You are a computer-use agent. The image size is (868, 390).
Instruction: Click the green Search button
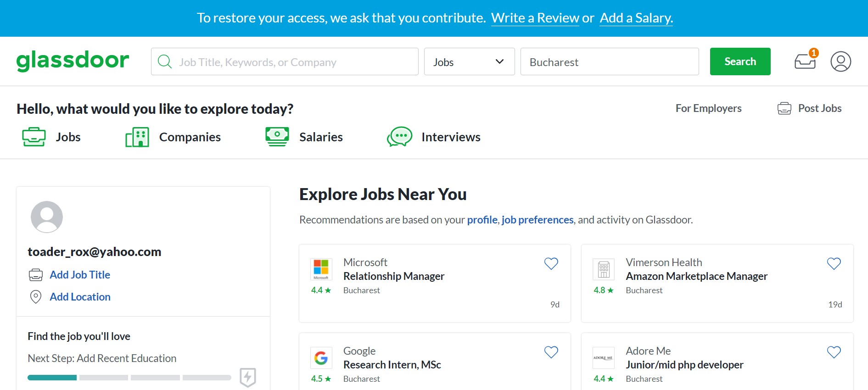(740, 61)
